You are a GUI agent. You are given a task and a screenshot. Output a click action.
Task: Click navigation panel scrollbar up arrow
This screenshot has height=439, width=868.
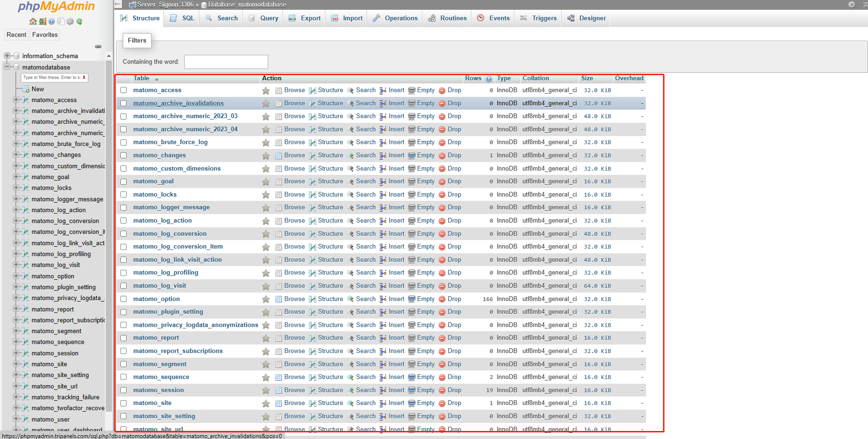click(109, 56)
